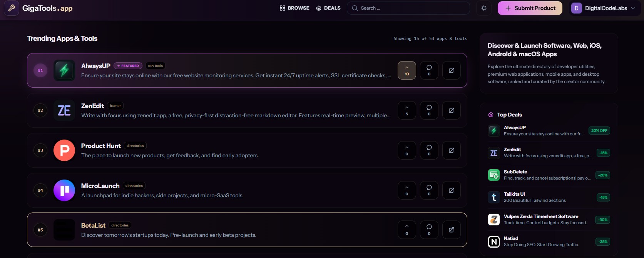The width and height of the screenshot is (644, 258).
Task: Click the SubDelete green icon
Action: point(494,175)
